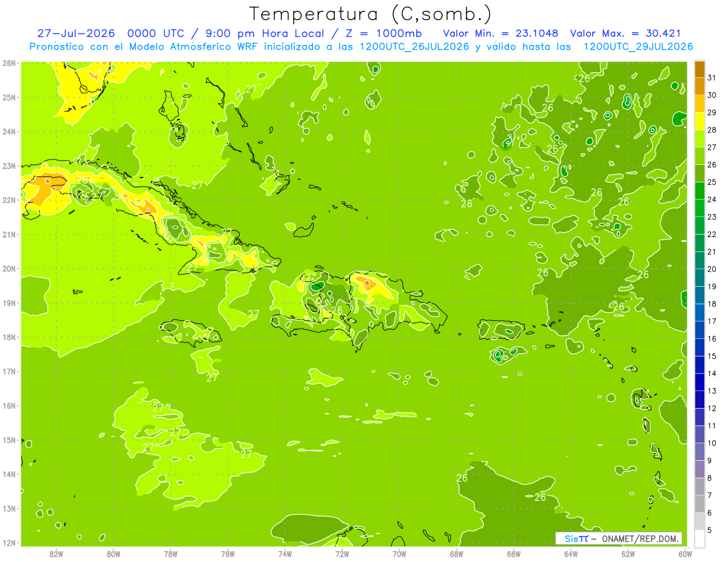Viewport: 728px width, 562px height.
Task: Click the yellow swatch between 28 and 29
Action: coord(699,121)
